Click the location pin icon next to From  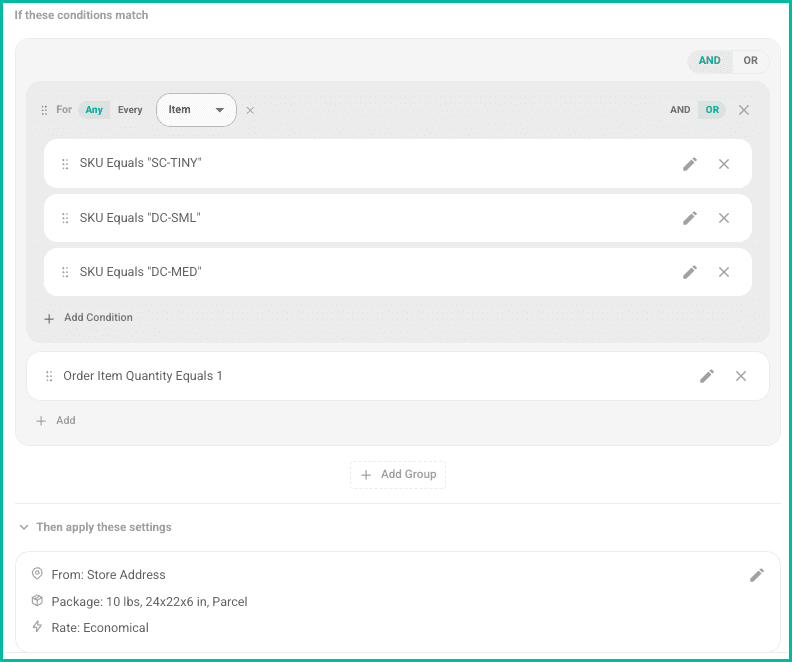[x=37, y=574]
